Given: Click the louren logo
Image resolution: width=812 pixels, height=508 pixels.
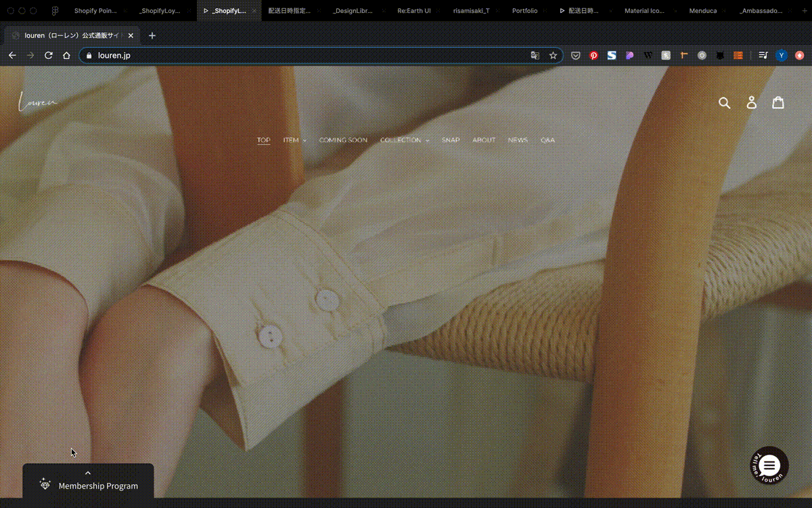Looking at the screenshot, I should click(38, 102).
